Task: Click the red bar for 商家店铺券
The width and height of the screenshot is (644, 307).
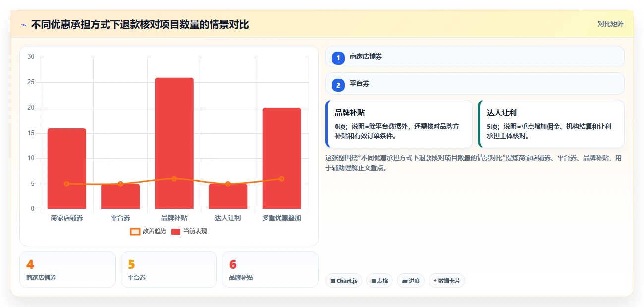Action: point(67,168)
